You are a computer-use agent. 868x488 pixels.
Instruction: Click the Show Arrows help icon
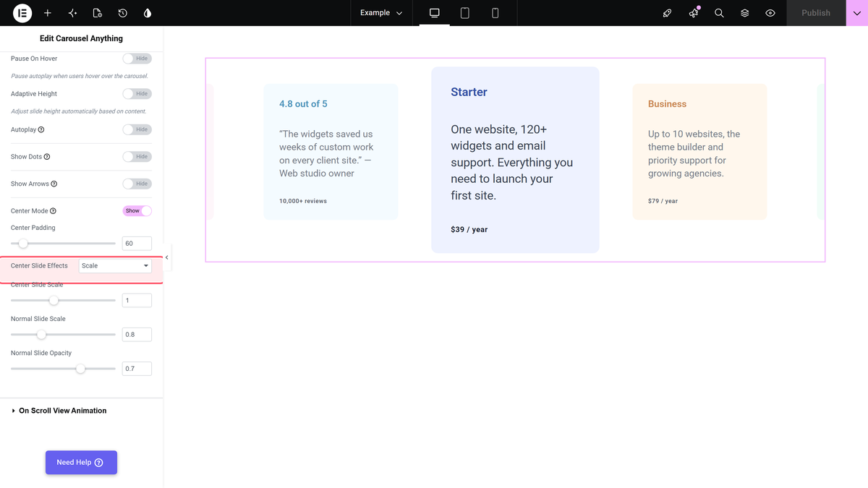point(54,184)
